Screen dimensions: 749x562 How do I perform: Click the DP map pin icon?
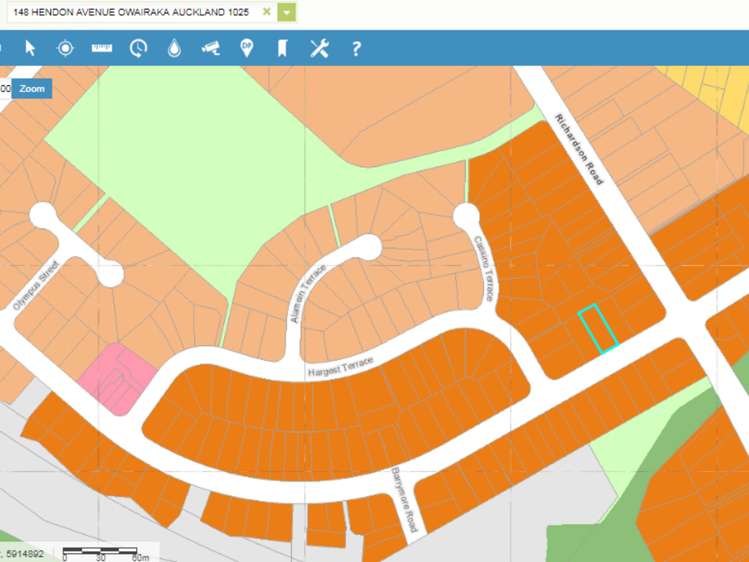(x=247, y=48)
